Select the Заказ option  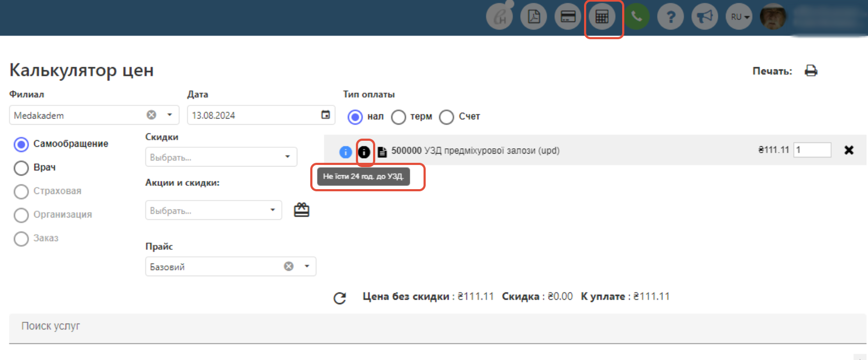21,239
